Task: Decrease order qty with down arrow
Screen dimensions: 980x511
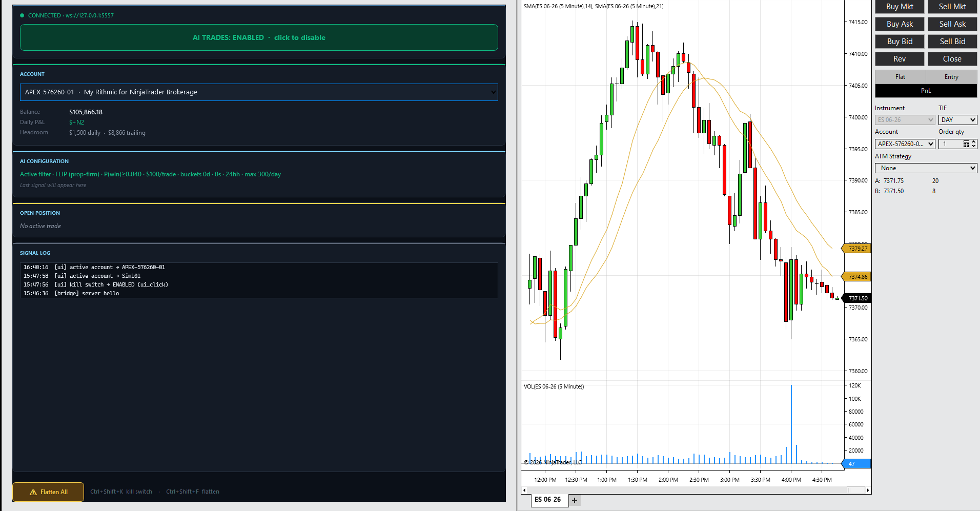Action: (x=974, y=147)
